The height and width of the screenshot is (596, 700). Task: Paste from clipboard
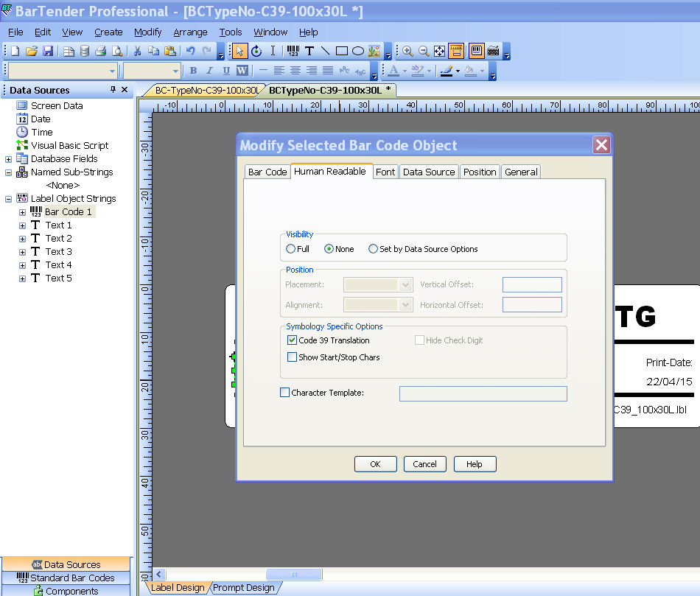(170, 51)
